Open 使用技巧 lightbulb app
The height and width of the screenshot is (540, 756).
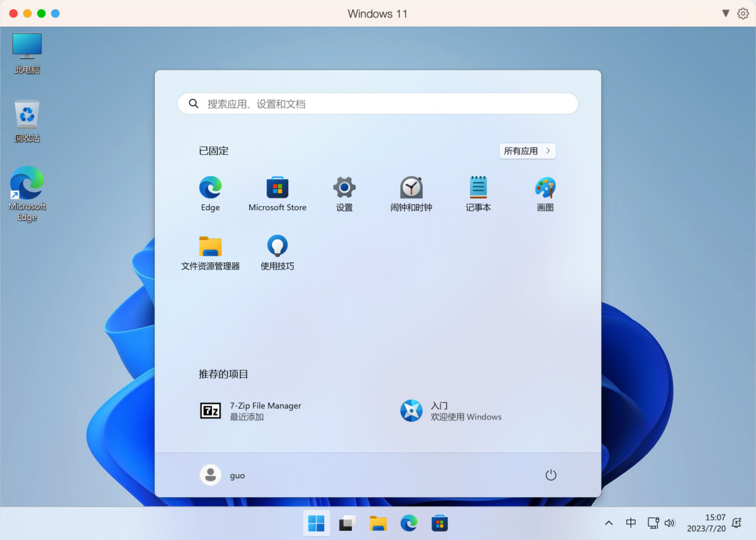(x=277, y=252)
